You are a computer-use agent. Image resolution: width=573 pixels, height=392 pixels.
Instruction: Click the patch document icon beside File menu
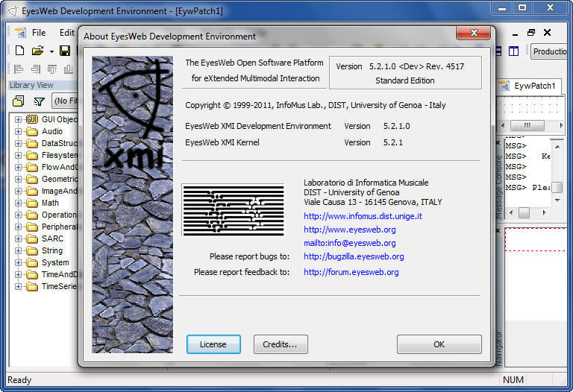point(21,33)
